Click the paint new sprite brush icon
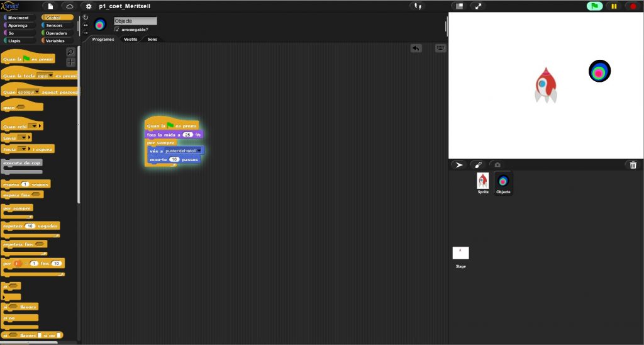The height and width of the screenshot is (345, 644). (477, 165)
